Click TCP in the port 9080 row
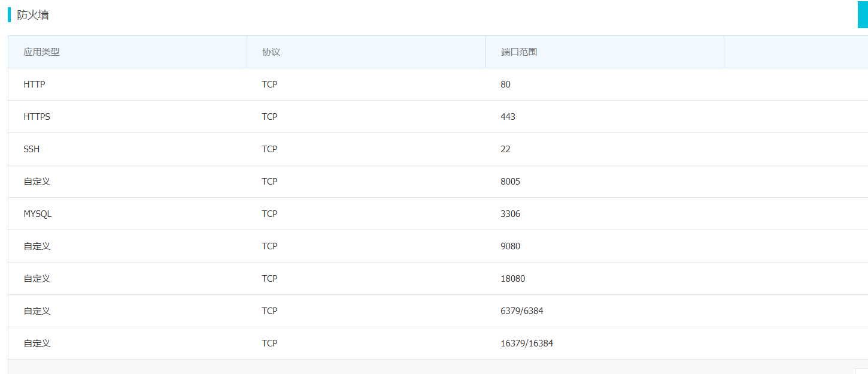 tap(269, 246)
